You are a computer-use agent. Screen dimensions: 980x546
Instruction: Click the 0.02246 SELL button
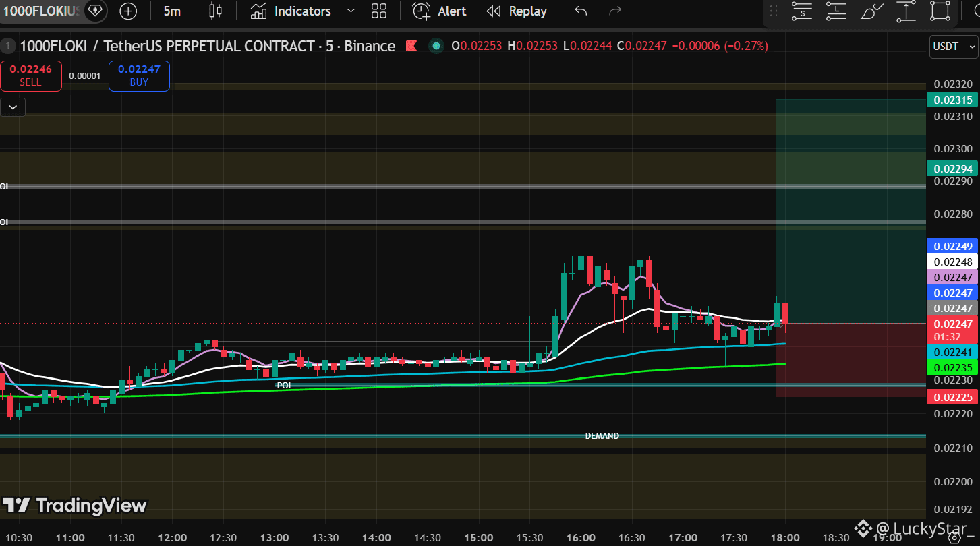pyautogui.click(x=30, y=75)
